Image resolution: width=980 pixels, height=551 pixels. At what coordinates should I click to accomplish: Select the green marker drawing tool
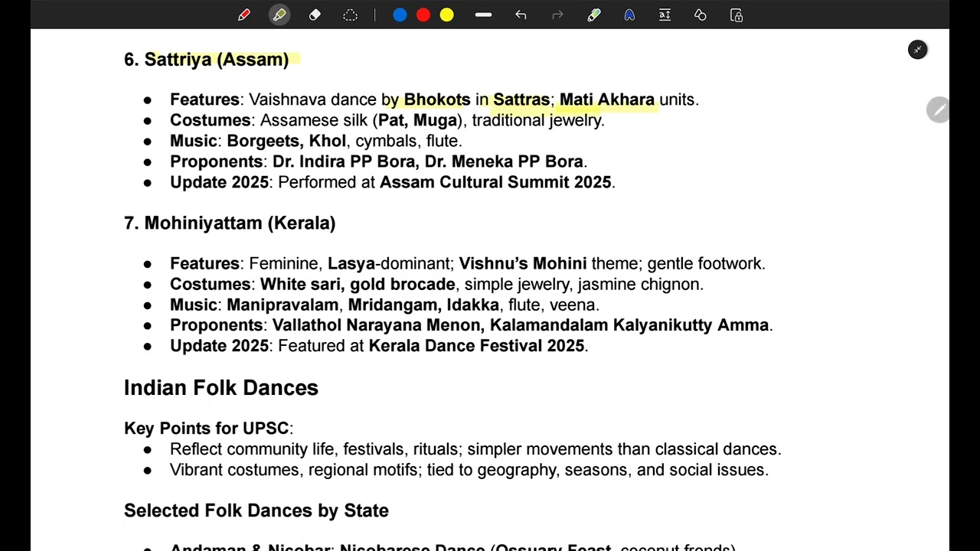pyautogui.click(x=594, y=15)
